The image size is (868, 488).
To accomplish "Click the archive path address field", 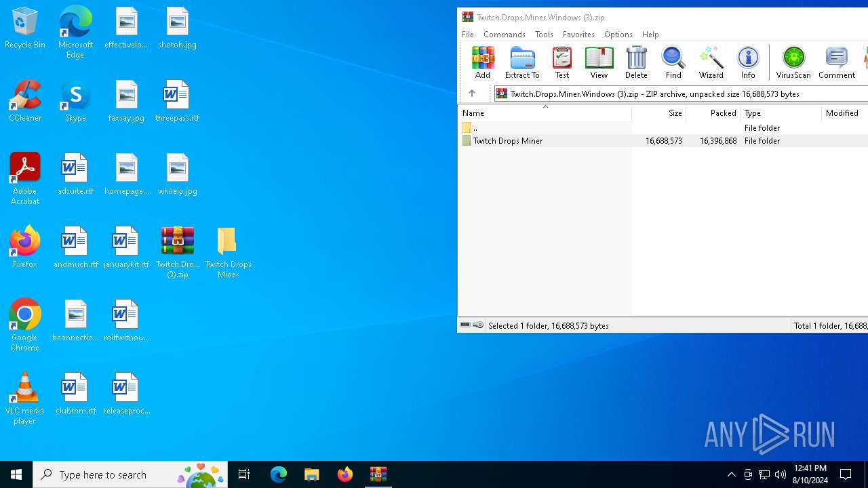I will [681, 94].
